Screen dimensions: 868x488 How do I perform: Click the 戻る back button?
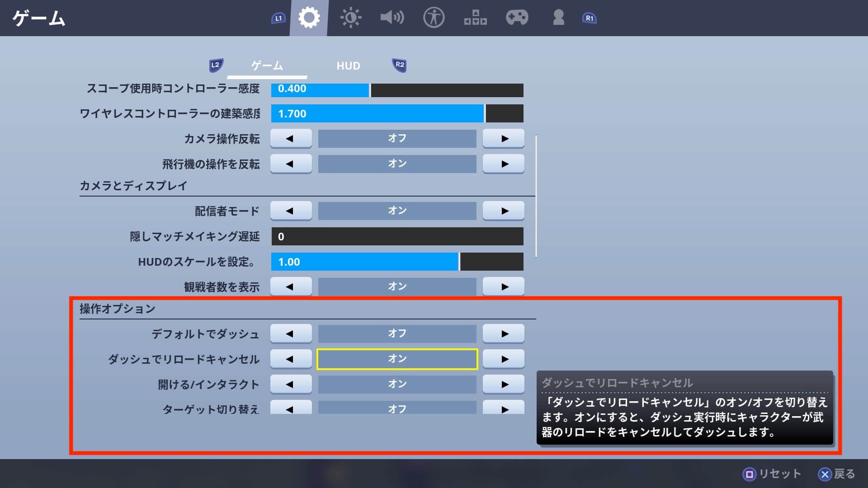(837, 474)
